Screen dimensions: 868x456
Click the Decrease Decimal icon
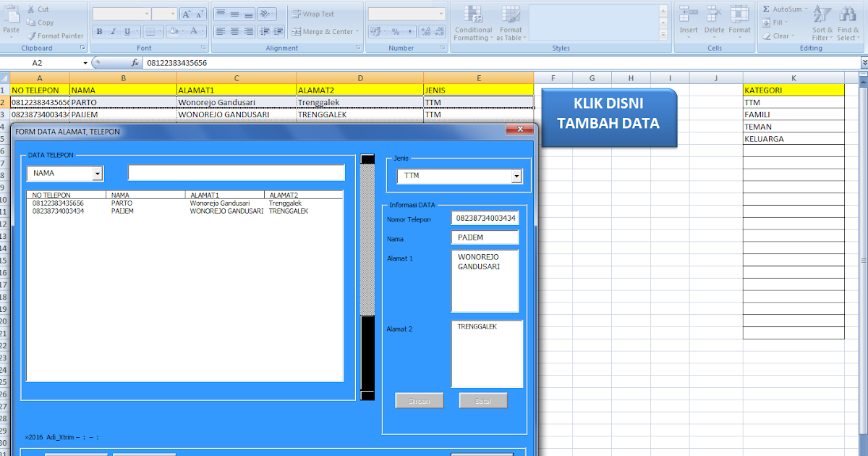[x=439, y=32]
